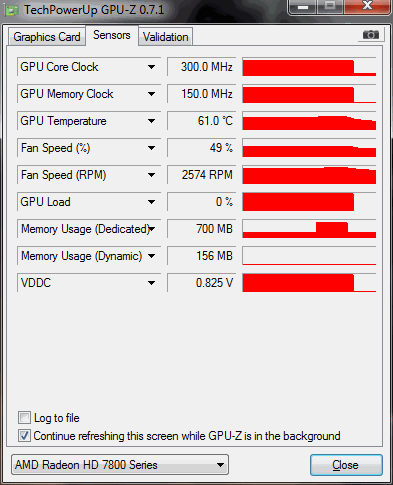The image size is (393, 485).
Task: Switch to the Graphics Card tab
Action: (x=47, y=37)
